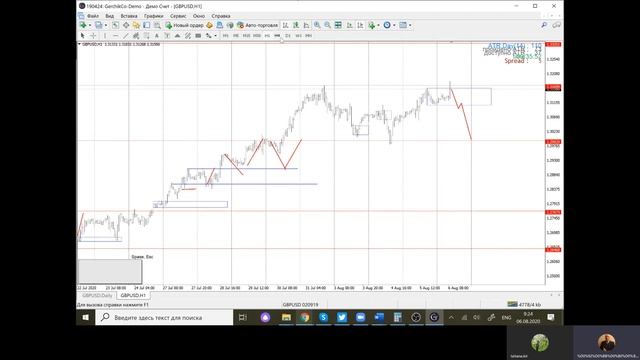The width and height of the screenshot is (640, 360).
Task: Select the text tool
Action: tap(157, 36)
